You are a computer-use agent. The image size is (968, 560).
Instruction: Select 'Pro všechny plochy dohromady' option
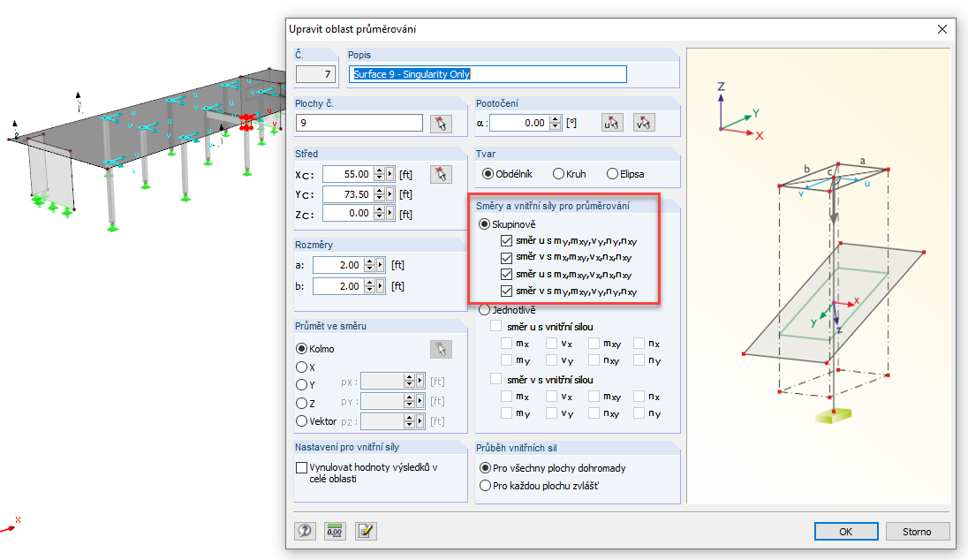coord(485,468)
